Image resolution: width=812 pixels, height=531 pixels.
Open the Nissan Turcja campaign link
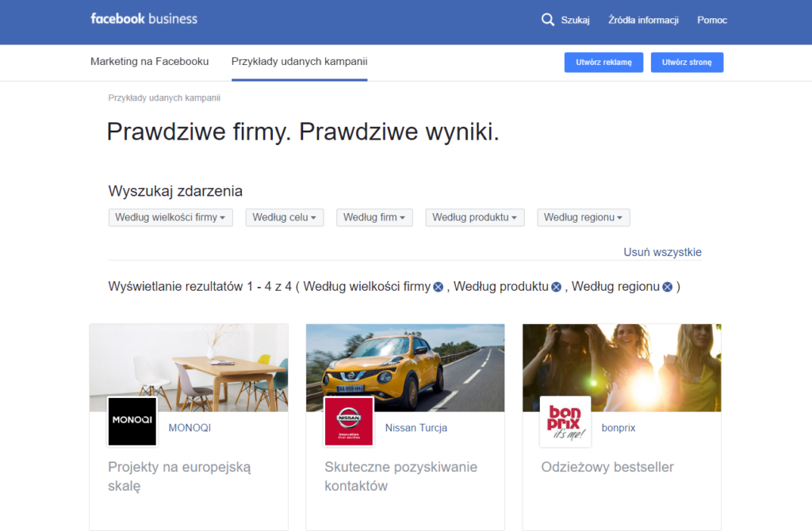click(416, 427)
